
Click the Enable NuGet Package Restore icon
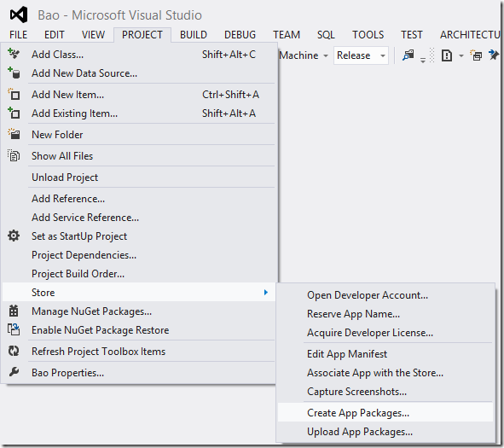click(14, 329)
